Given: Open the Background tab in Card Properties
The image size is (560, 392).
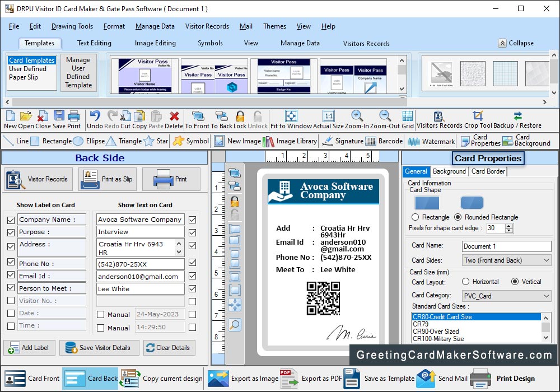Looking at the screenshot, I should tap(449, 171).
